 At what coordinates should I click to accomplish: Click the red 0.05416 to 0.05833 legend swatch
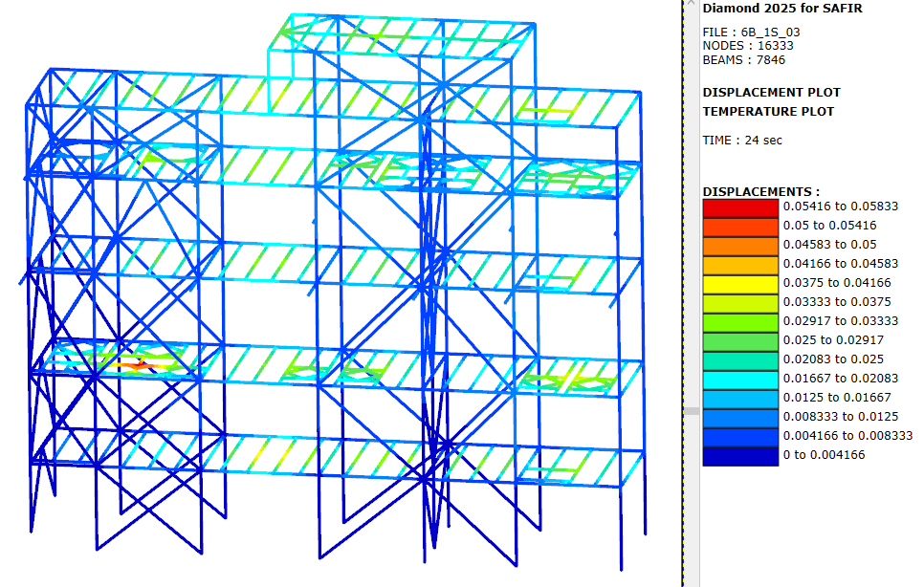point(740,207)
